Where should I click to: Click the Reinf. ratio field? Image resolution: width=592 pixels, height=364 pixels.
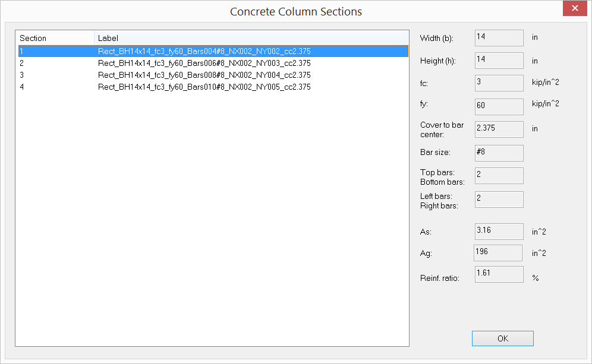499,274
